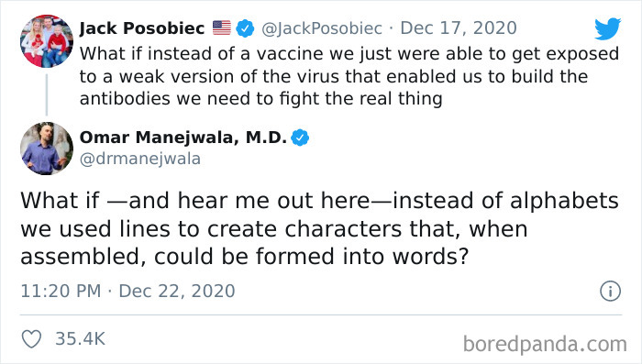Open the 11:20 PM Dec 22 timestamp

127,292
